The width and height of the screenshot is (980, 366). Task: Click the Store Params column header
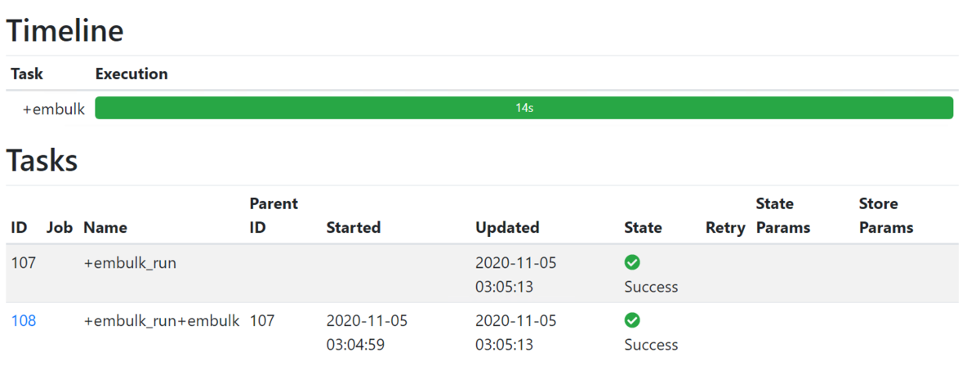[886, 215]
